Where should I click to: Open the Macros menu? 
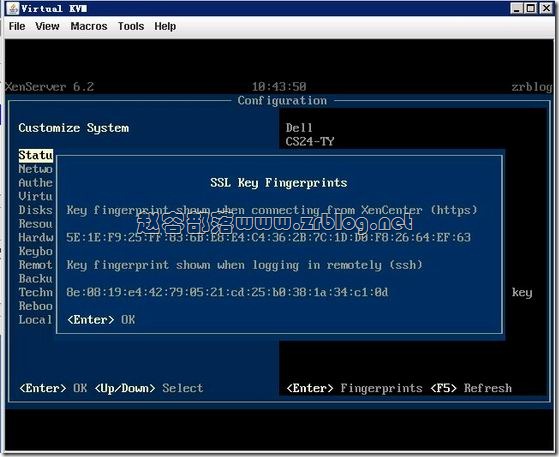tap(89, 26)
